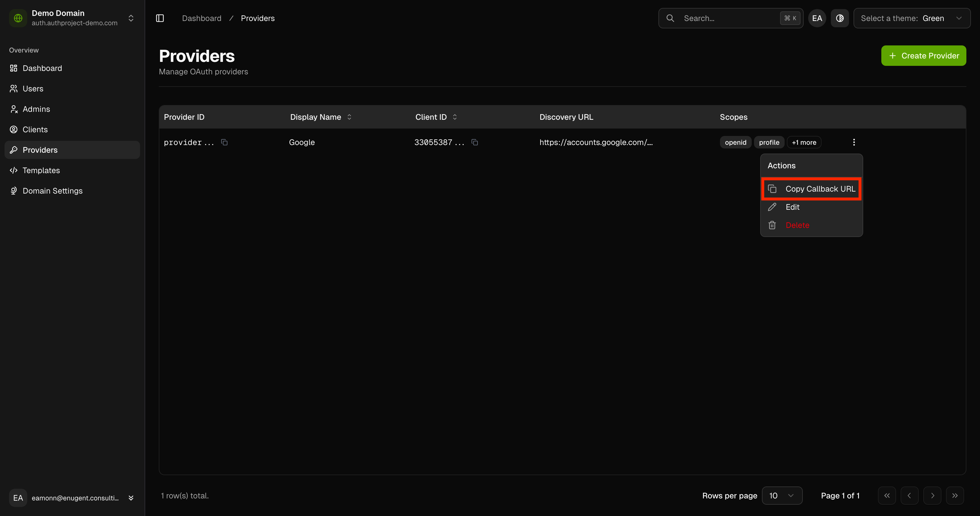980x516 pixels.
Task: Click the Domain Settings icon
Action: (14, 191)
